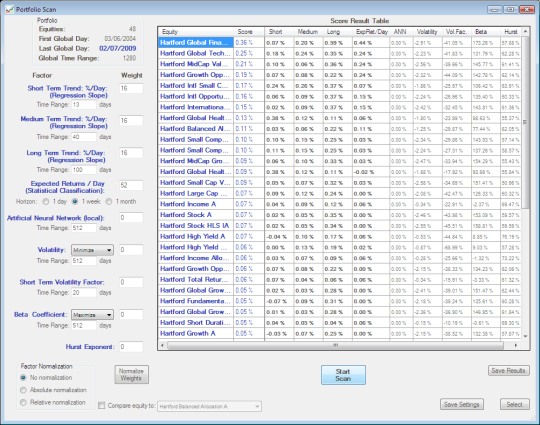Select the Hartford MidCap Val... row

(x=340, y=64)
